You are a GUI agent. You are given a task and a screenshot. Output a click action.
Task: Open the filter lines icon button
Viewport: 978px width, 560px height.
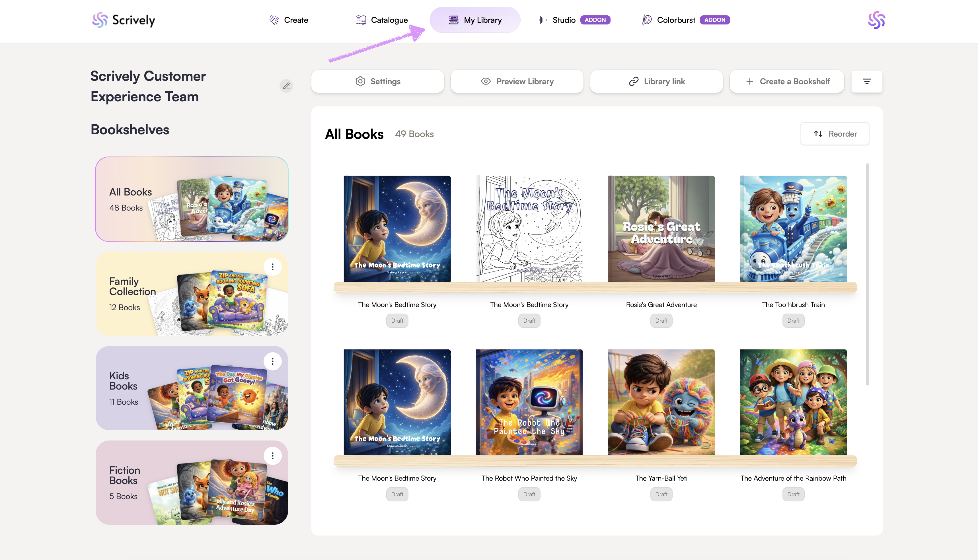866,82
